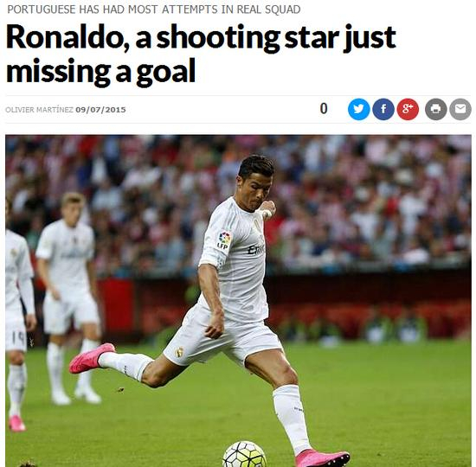Click the number 19 on the left player's shorts
The height and width of the screenshot is (467, 476).
click(17, 338)
